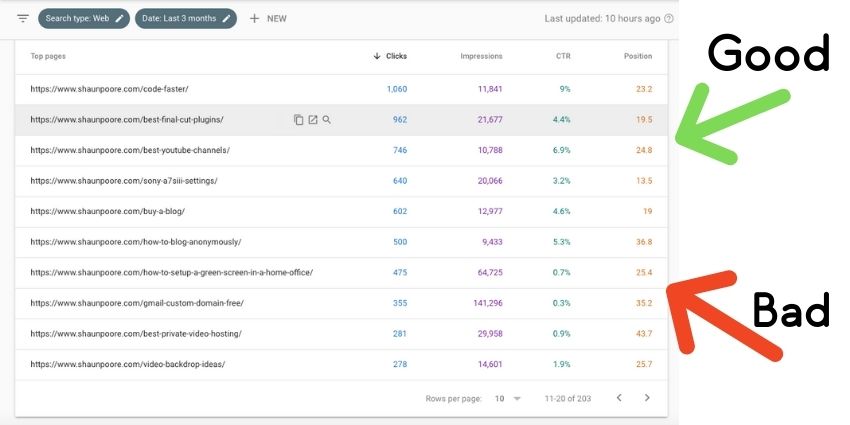Image resolution: width=850 pixels, height=425 pixels.
Task: Click the 0.3% CTR value
Action: pyautogui.click(x=562, y=304)
